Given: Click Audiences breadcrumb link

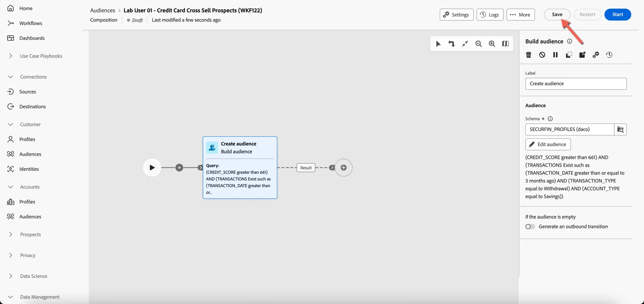Looking at the screenshot, I should (x=102, y=10).
